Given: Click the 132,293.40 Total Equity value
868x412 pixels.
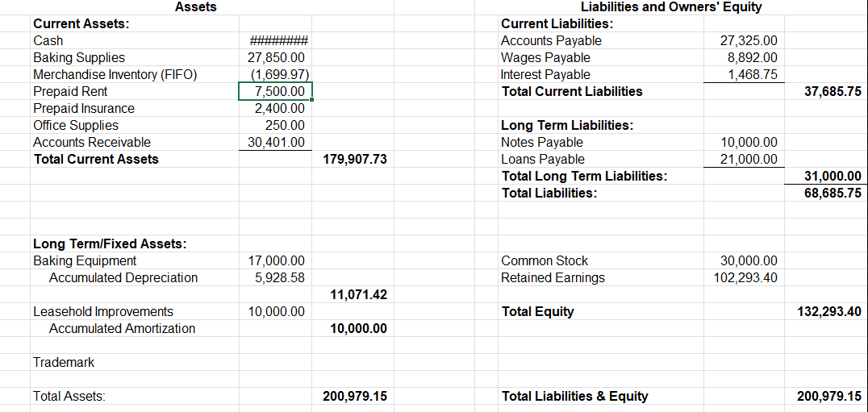Looking at the screenshot, I should (828, 312).
